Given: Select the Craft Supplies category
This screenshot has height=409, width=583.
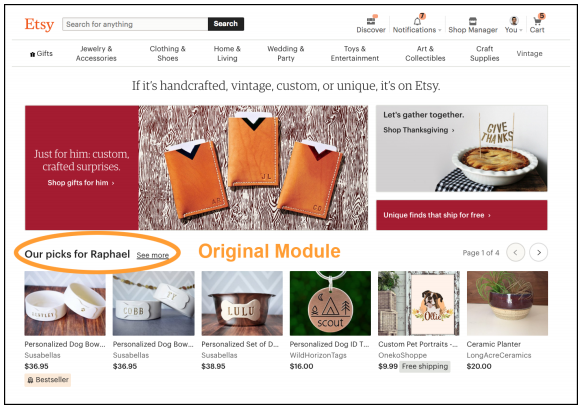Looking at the screenshot, I should 484,54.
